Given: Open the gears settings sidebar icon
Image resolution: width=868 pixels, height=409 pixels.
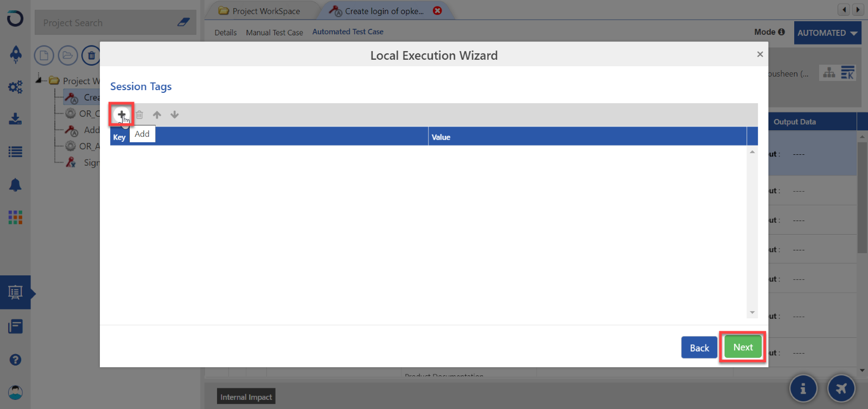Looking at the screenshot, I should point(15,87).
